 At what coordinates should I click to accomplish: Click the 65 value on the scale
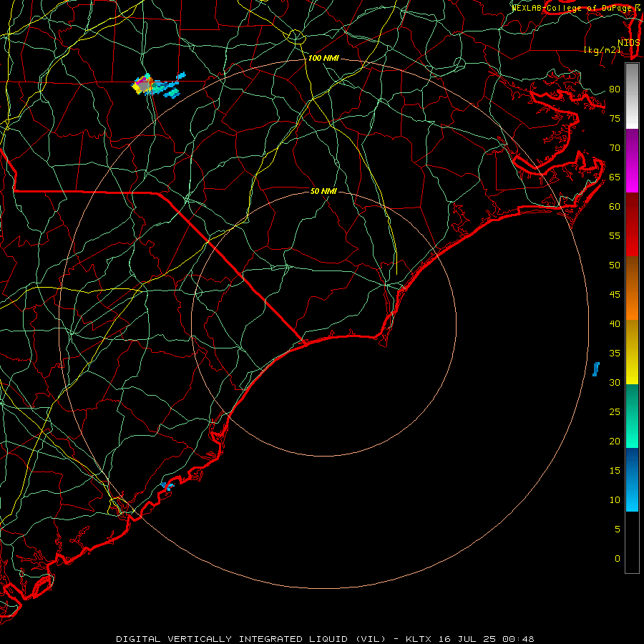click(615, 177)
